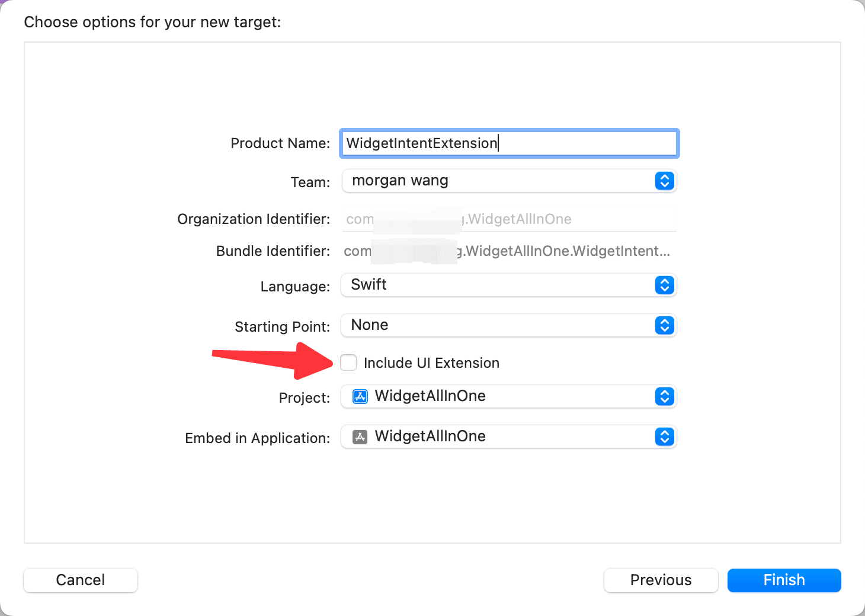Click the Finish button
Viewport: 865px width, 616px height.
(784, 580)
